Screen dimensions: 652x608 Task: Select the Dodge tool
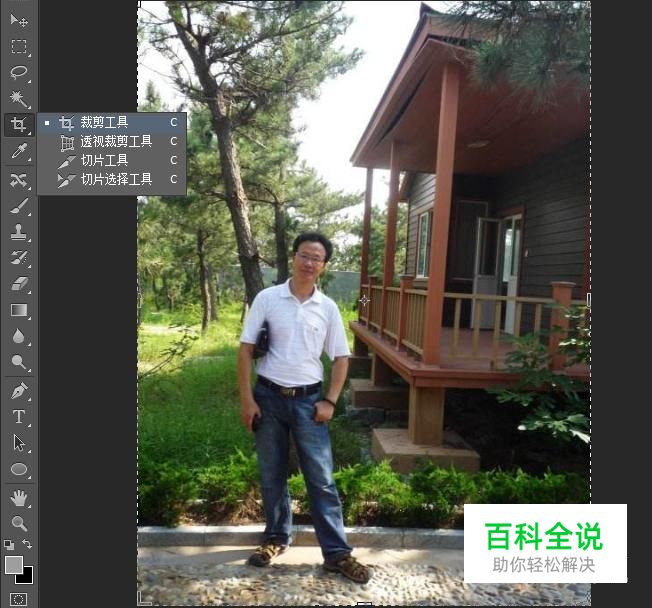tap(19, 362)
